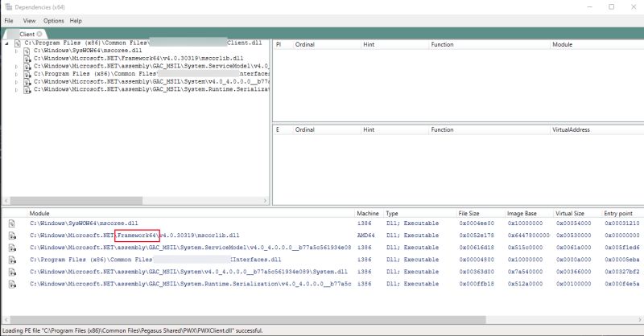Select the Framework64 mscorlib.dll module row

coord(322,236)
